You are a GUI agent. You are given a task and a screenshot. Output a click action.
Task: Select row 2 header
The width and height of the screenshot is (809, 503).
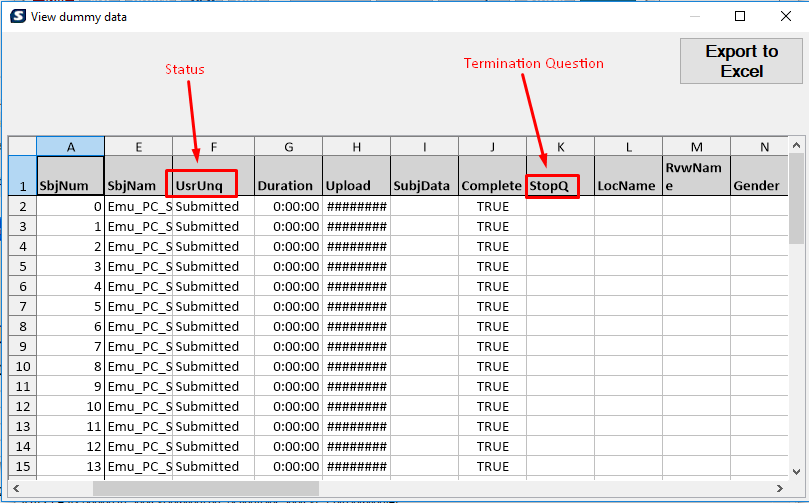click(x=23, y=206)
